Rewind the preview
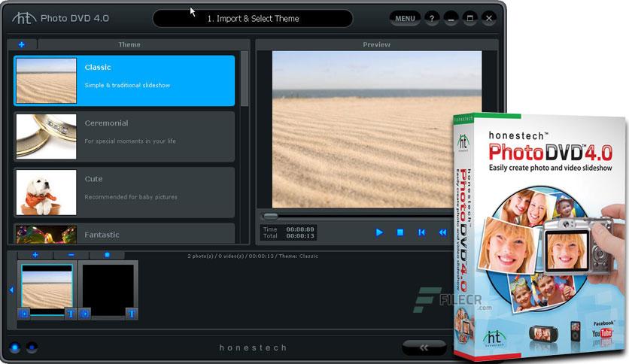629x364 pixels. pyautogui.click(x=442, y=232)
